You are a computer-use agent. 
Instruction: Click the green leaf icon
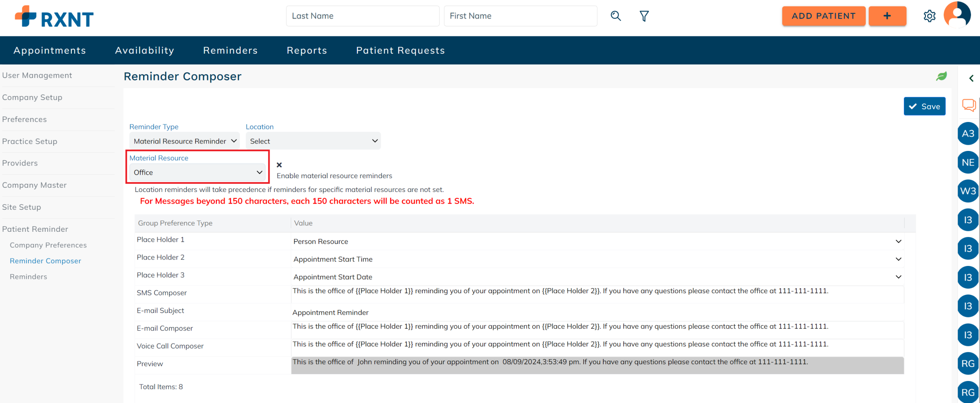tap(941, 77)
